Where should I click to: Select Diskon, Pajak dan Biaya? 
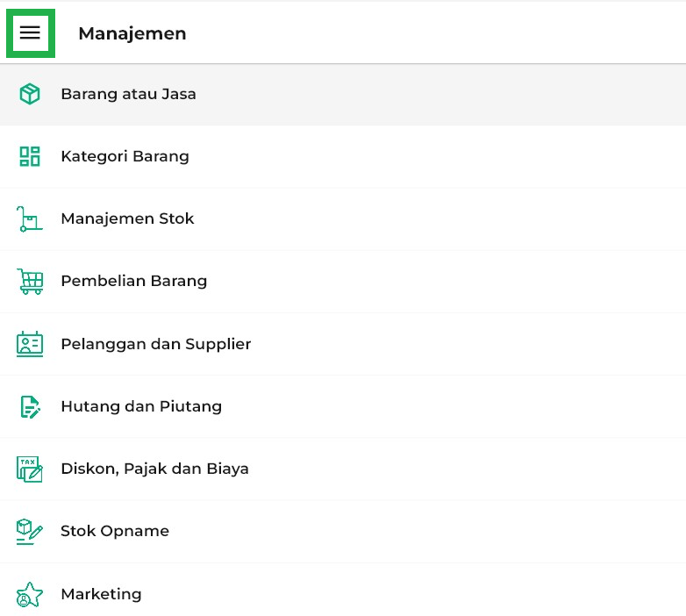[154, 469]
